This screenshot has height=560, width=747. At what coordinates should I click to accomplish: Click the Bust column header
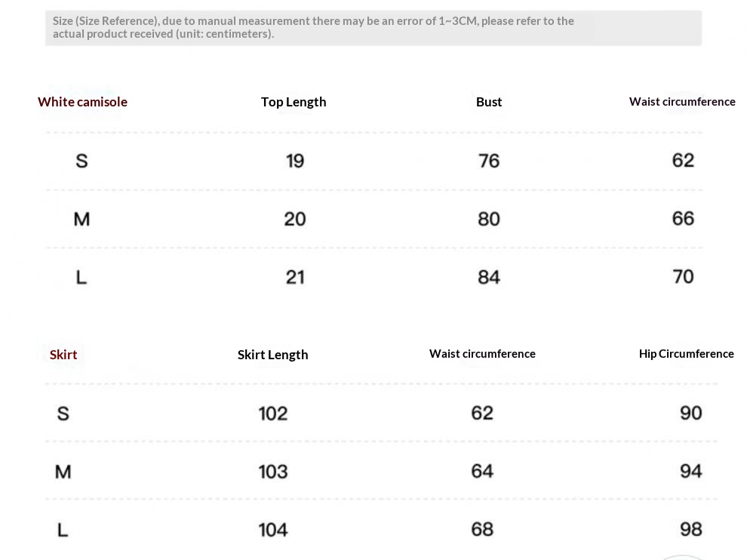[489, 102]
